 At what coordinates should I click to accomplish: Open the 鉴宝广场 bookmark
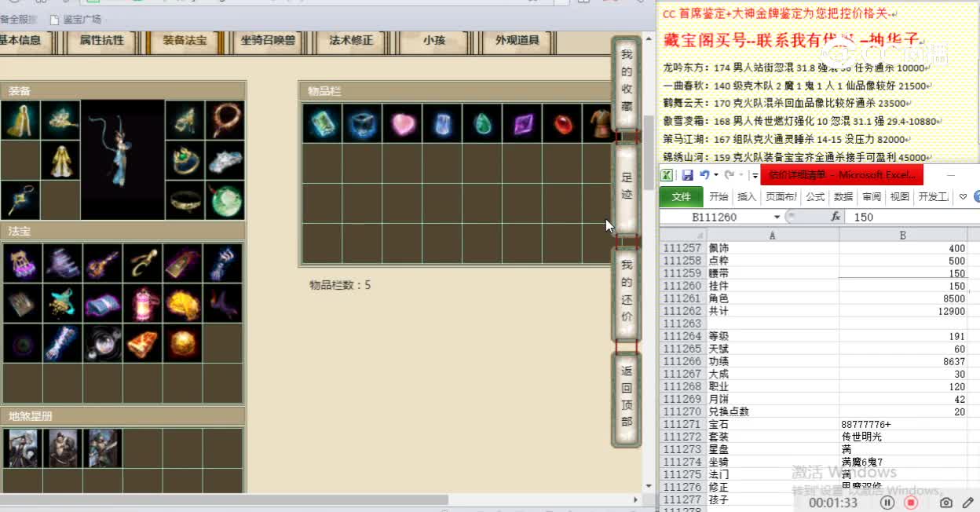coord(75,19)
